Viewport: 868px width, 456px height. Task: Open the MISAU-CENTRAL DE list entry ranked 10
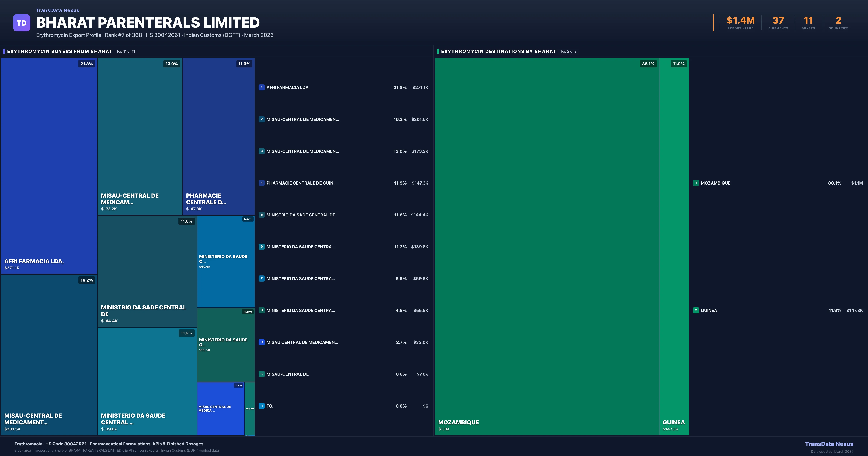point(287,374)
